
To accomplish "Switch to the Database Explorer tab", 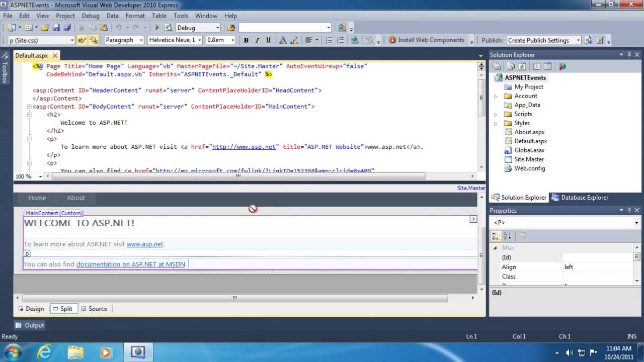I will point(580,198).
